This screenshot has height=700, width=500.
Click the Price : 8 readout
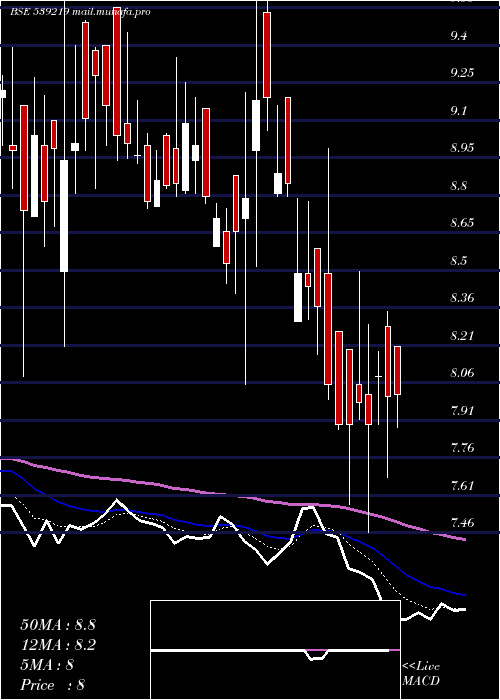pos(53,685)
